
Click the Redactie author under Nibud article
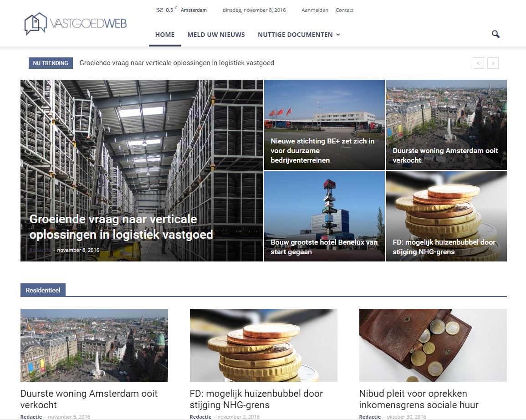(370, 417)
